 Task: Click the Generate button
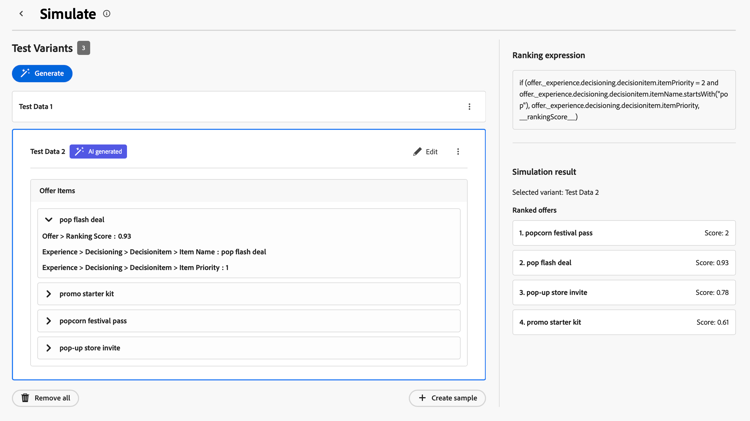[x=42, y=73]
